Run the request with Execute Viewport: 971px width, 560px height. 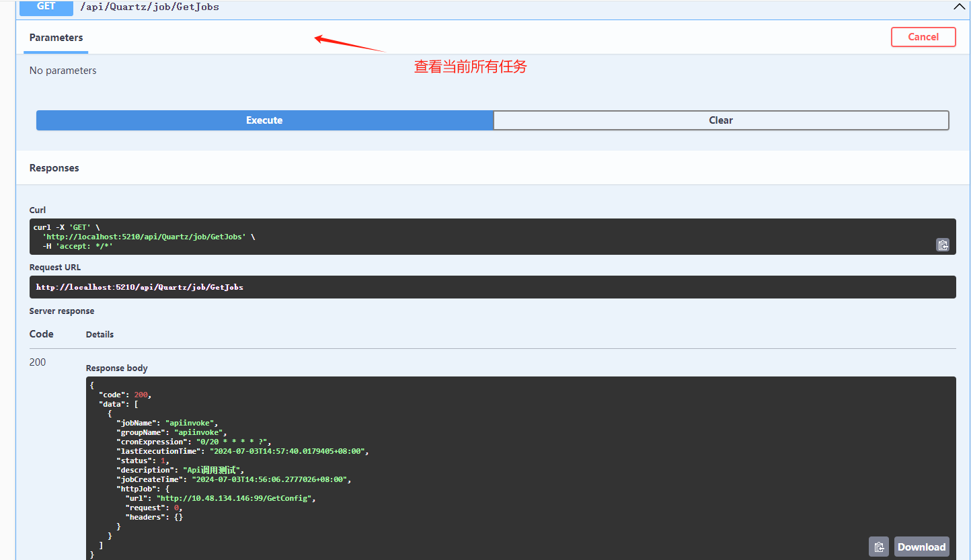264,120
